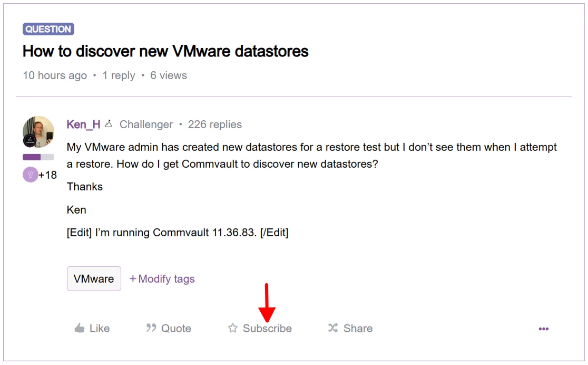
Task: Click the lightbulb badge icon under avatar
Action: (x=30, y=175)
